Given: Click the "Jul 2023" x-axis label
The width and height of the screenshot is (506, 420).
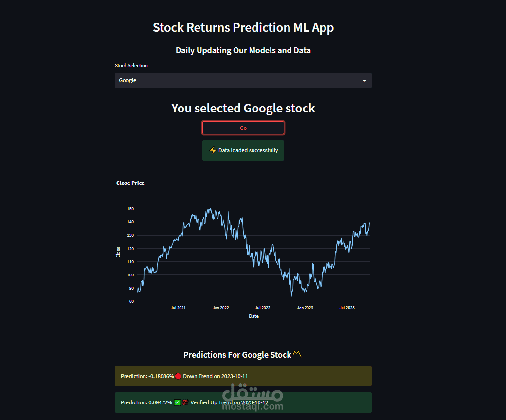Looking at the screenshot, I should [x=347, y=308].
